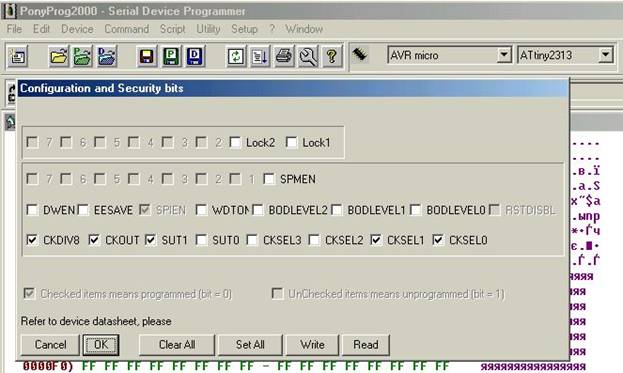Click the reload files toolbar icon
623x373 pixels.
point(236,56)
